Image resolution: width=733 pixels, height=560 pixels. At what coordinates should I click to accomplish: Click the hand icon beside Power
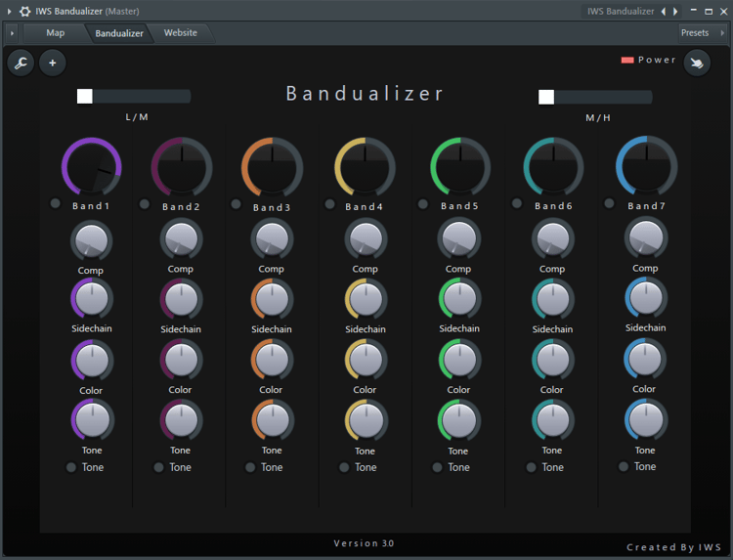pos(697,63)
